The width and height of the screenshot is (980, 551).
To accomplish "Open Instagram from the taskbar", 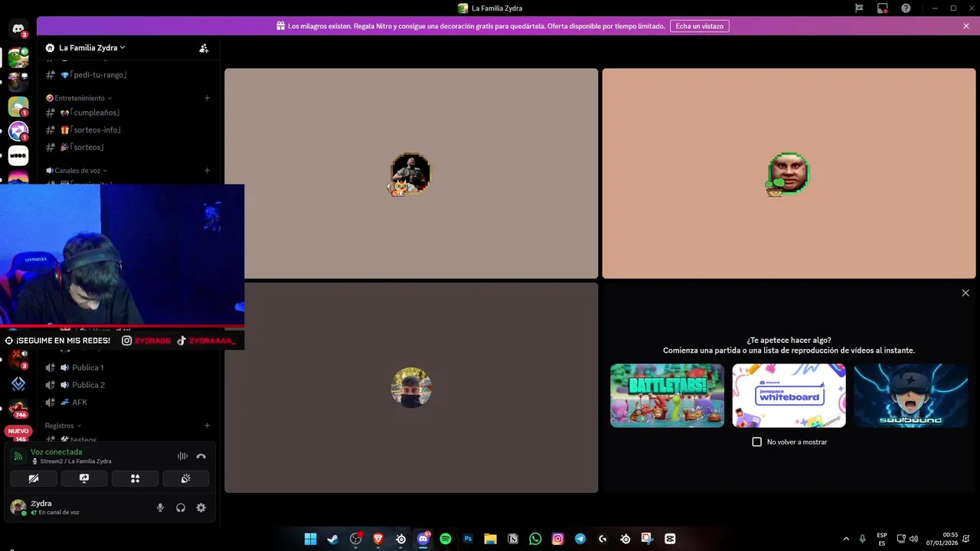I will tap(558, 539).
